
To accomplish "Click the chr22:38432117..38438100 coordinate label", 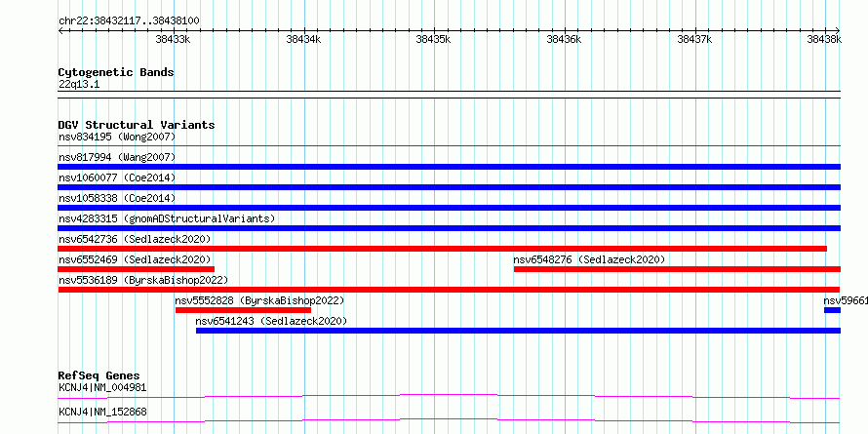I will 129,21.
